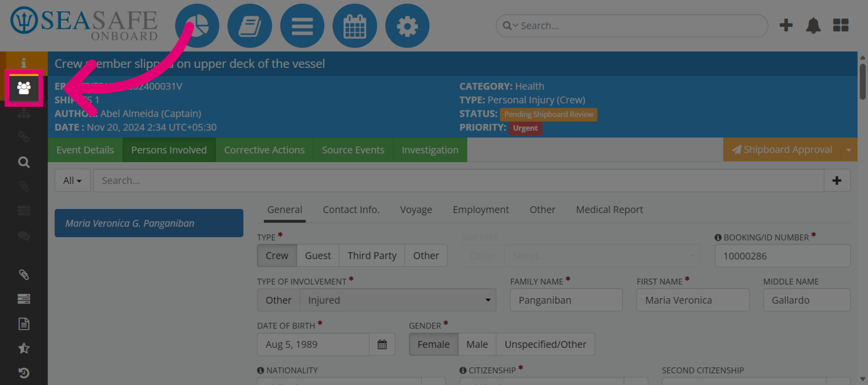Select Maria Veronica G. Panganiban entry
The height and width of the screenshot is (385, 868).
pyautogui.click(x=149, y=223)
